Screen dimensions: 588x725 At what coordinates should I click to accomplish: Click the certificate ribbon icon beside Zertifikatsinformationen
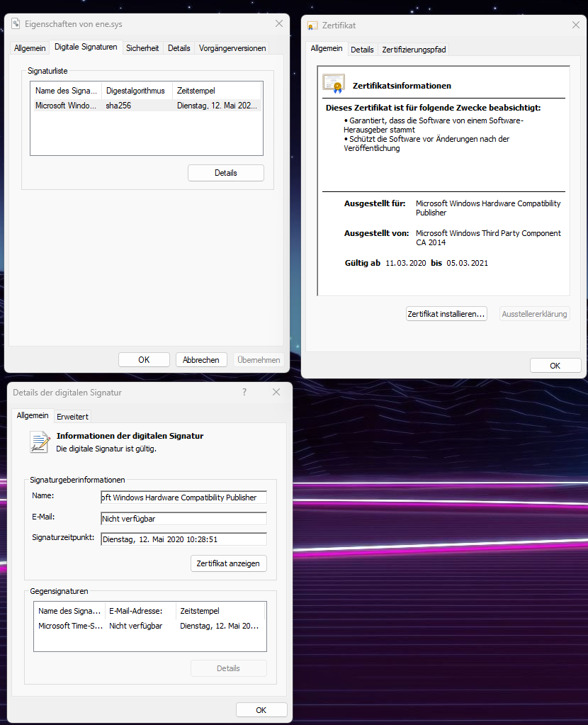point(334,84)
